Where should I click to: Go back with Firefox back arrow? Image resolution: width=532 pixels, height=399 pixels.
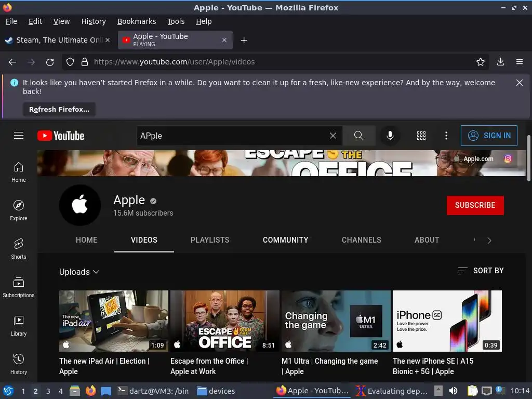(12, 62)
